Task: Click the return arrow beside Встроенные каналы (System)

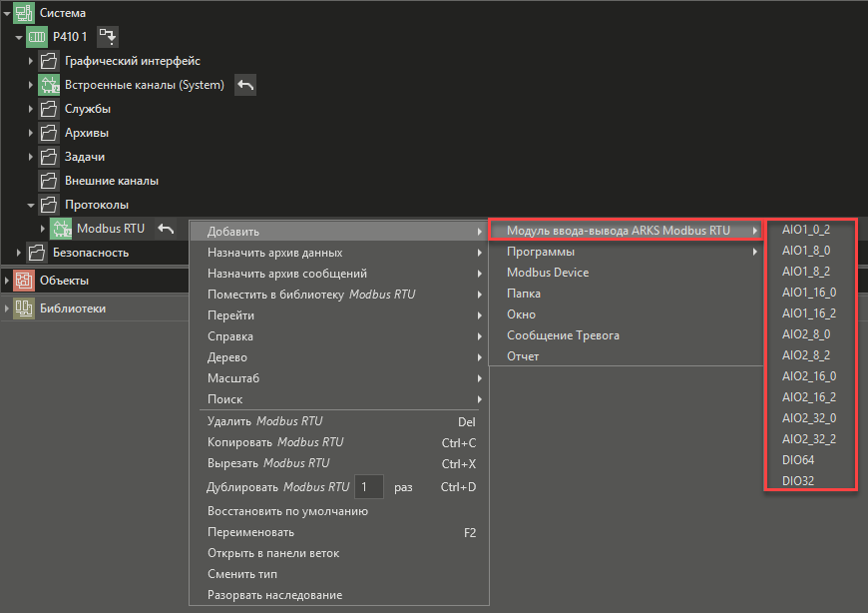Action: 245,85
